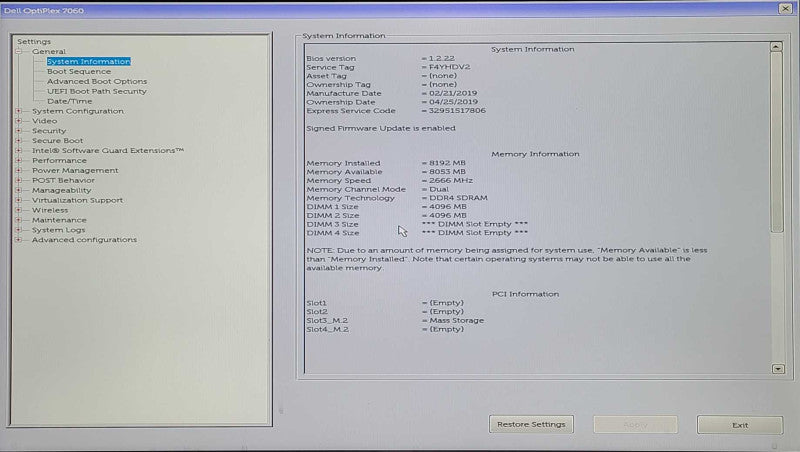Image resolution: width=800 pixels, height=452 pixels.
Task: Open Advanced Boot Options
Action: click(97, 81)
